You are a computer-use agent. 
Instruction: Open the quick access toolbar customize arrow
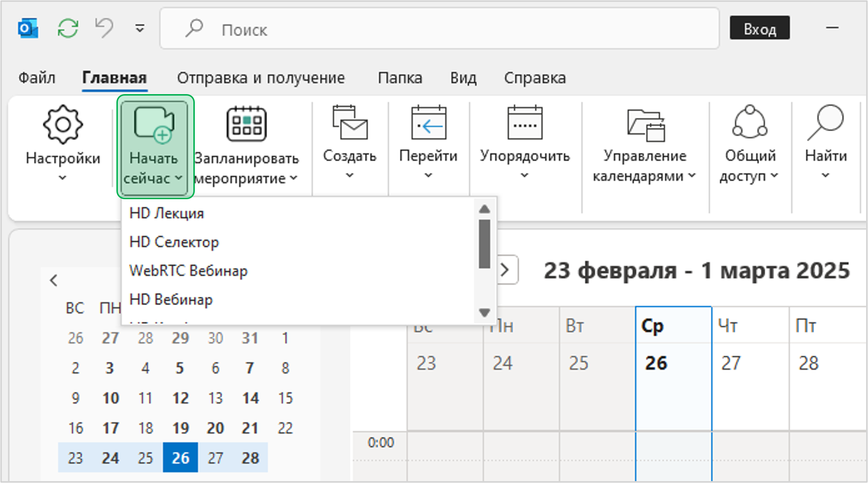click(x=140, y=29)
